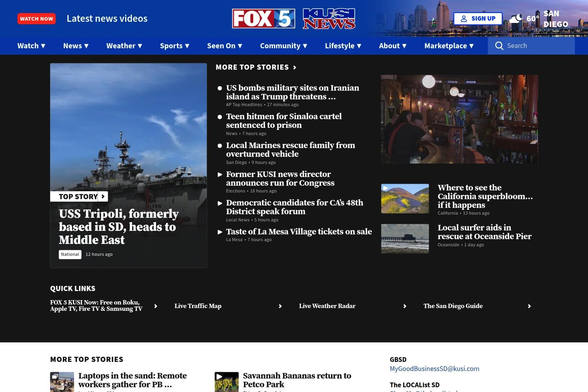
Task: Click the More Top Stories chevron
Action: 295,67
